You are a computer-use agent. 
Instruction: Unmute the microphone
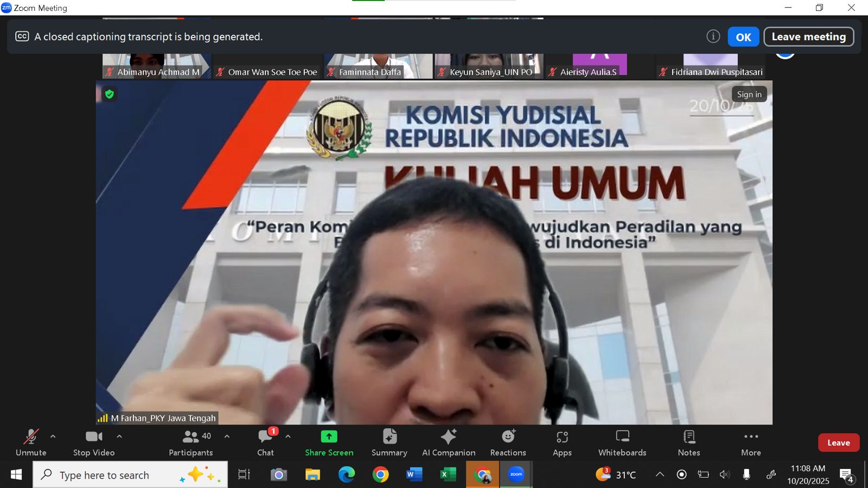[x=31, y=442]
